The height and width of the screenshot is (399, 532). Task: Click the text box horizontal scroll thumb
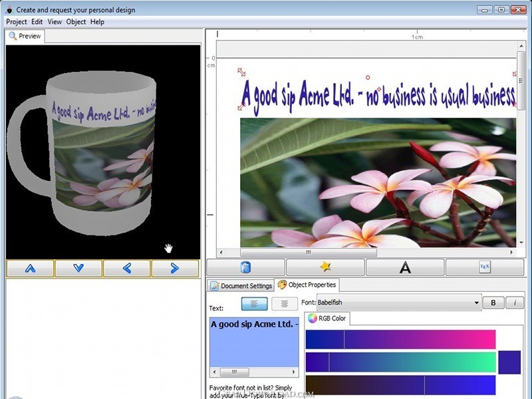(x=235, y=372)
